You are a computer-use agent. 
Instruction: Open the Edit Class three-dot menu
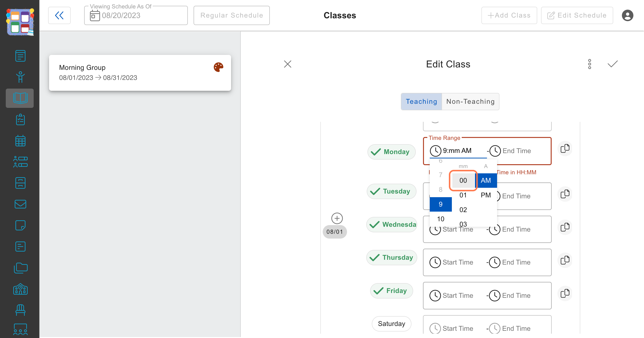pyautogui.click(x=589, y=64)
